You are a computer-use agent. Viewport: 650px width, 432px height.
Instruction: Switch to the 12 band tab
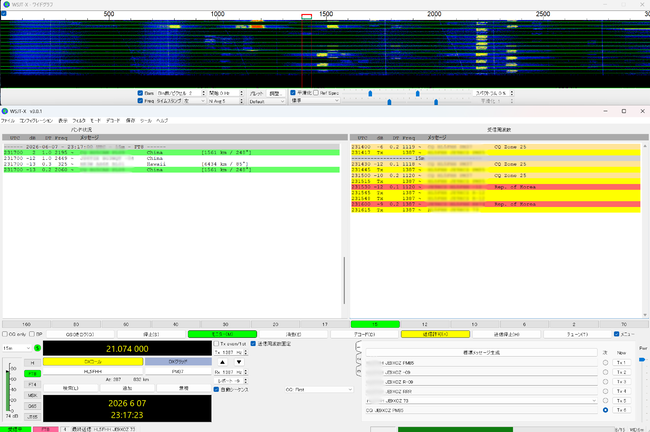[424, 324]
